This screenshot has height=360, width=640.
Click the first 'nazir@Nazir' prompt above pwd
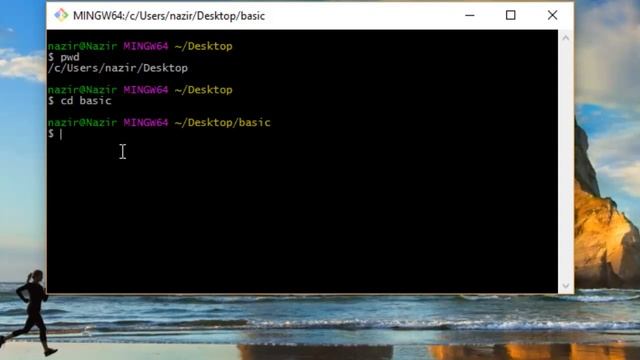(x=82, y=46)
